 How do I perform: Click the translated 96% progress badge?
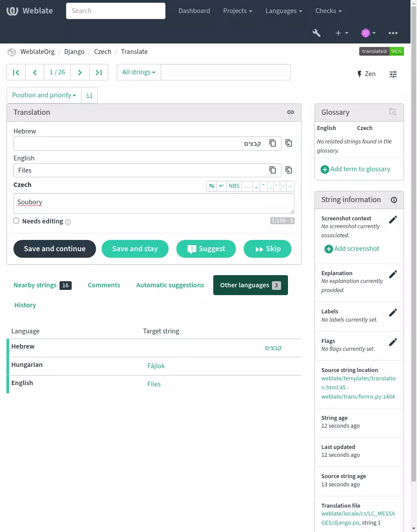(381, 51)
